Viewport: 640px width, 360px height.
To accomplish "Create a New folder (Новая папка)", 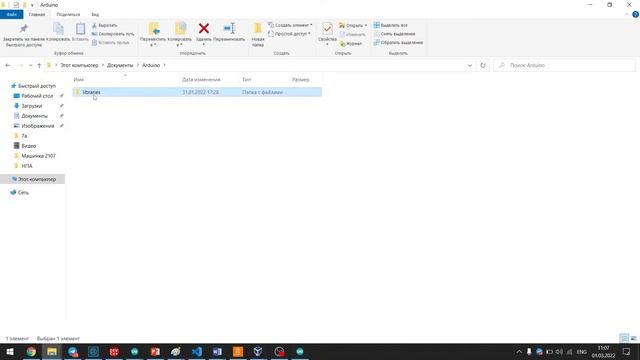I will click(x=258, y=35).
